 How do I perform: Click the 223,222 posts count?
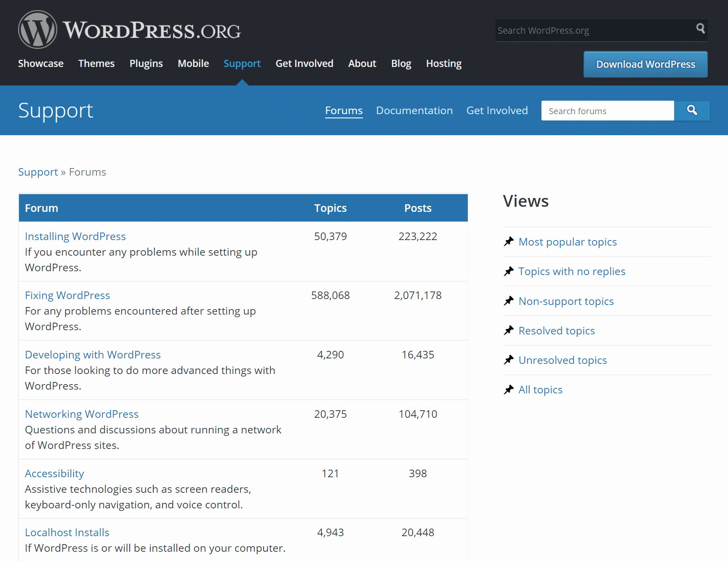point(418,236)
